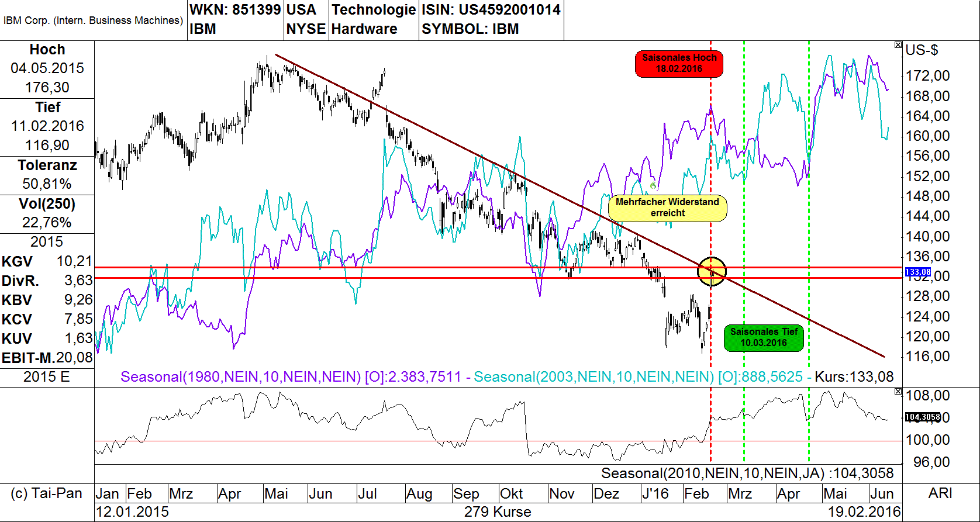Click the small green refresh icon on chart
980x522 pixels.
pos(653,186)
